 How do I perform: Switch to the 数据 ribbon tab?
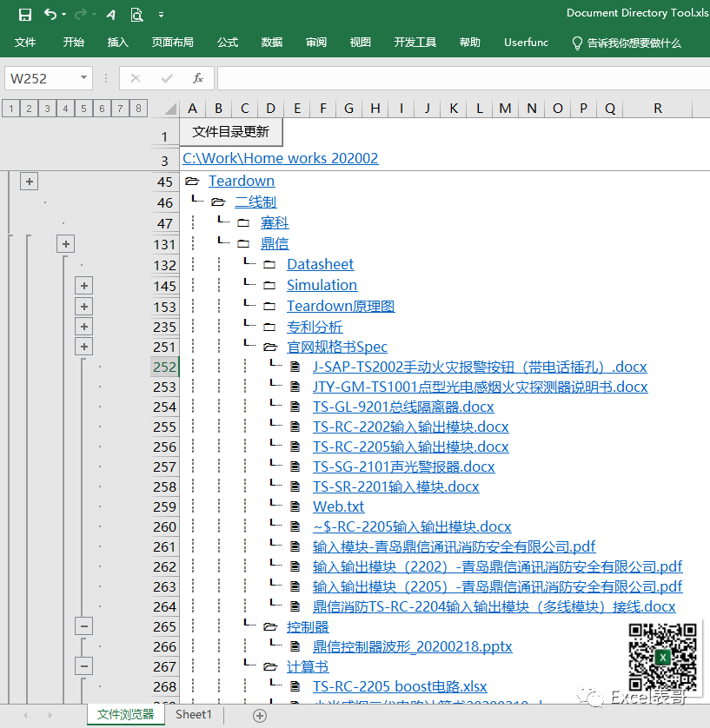[x=272, y=43]
